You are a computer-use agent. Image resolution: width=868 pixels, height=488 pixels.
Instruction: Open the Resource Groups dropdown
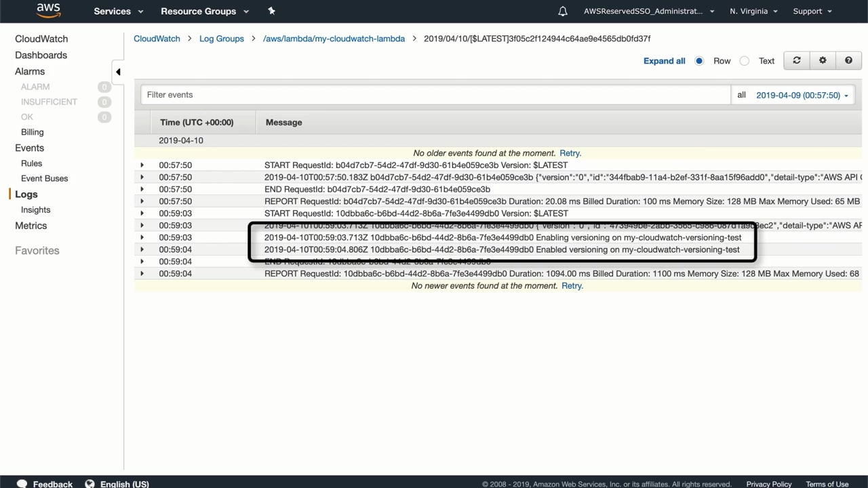point(205,11)
